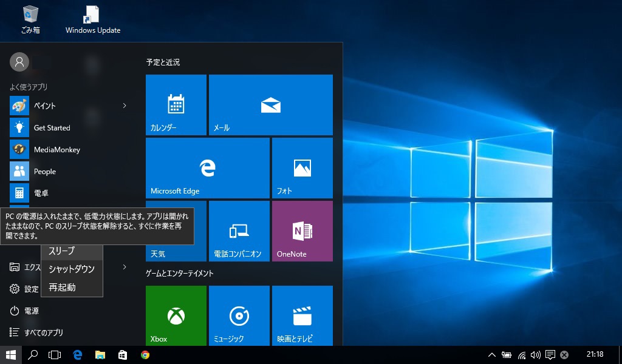Open the Store from the taskbar
This screenshot has height=364, width=622.
(x=123, y=355)
